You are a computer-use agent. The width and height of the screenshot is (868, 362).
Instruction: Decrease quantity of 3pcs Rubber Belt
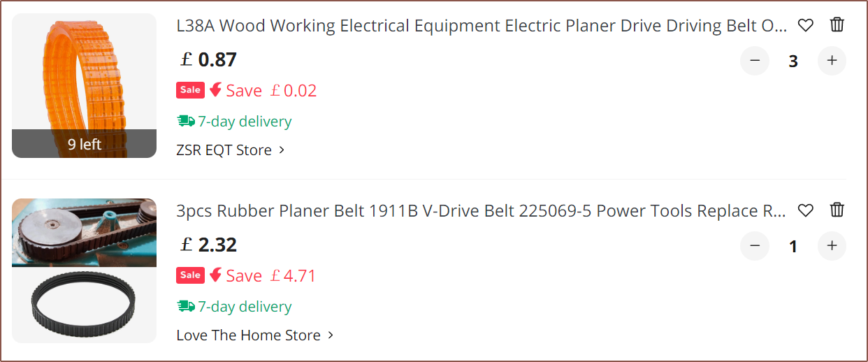(x=755, y=246)
